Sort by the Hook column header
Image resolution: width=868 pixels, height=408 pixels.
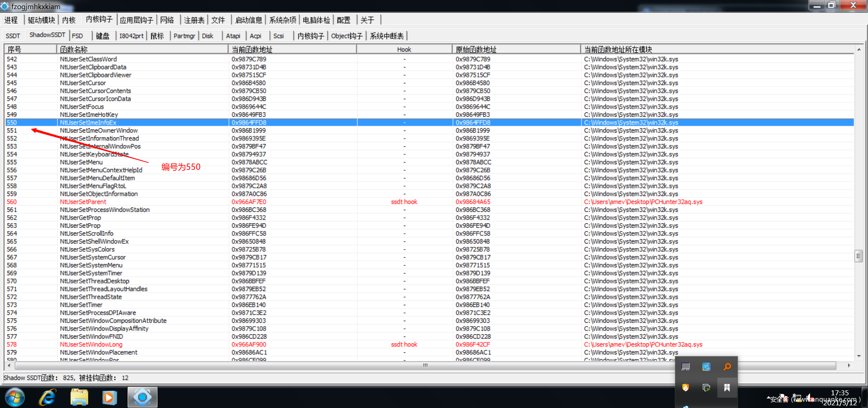click(x=404, y=49)
